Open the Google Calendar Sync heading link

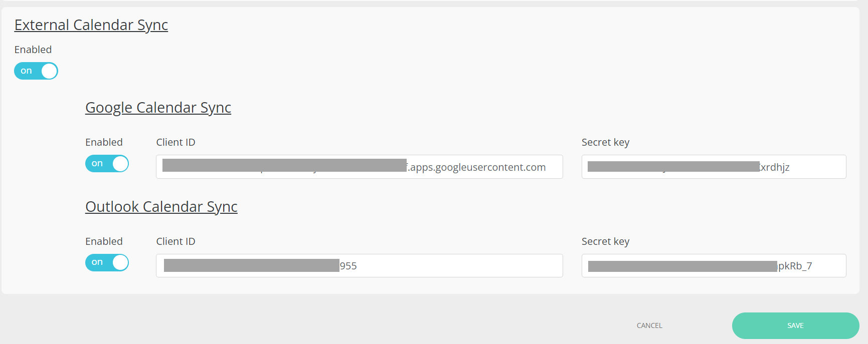point(158,108)
